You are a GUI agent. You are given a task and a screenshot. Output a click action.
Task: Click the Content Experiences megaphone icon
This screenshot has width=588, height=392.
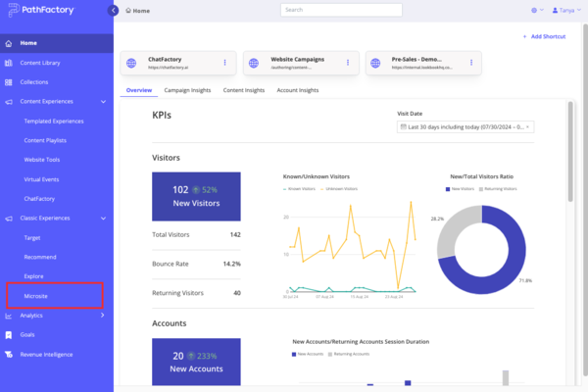point(9,102)
